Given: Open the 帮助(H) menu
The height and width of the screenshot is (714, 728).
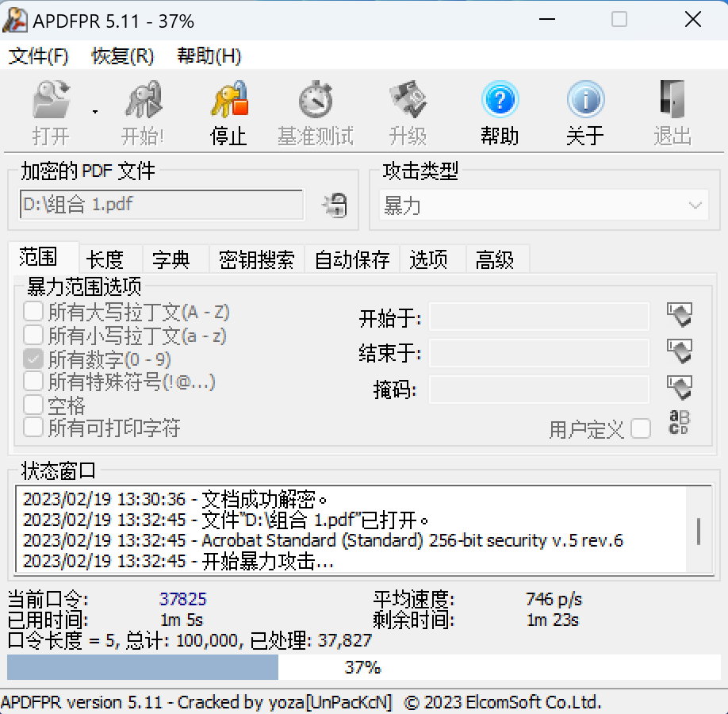Looking at the screenshot, I should [209, 56].
